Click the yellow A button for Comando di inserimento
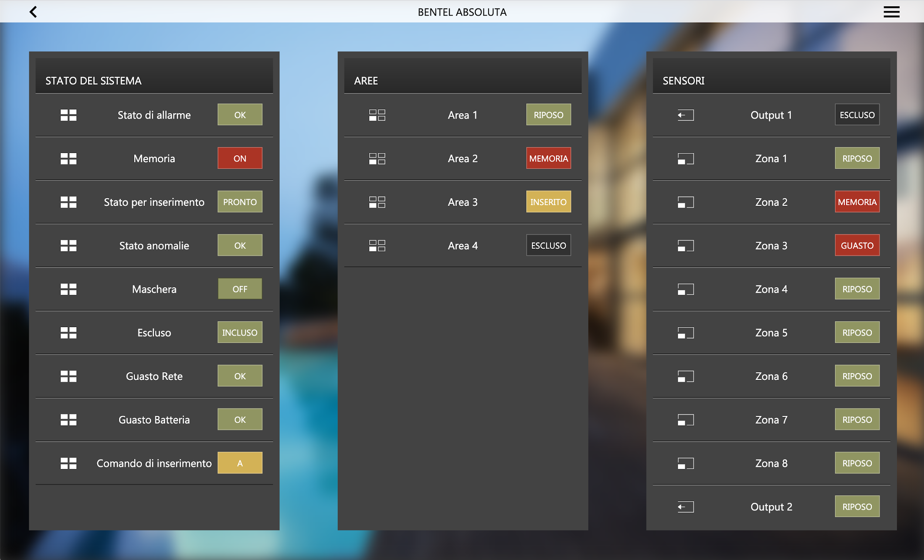The width and height of the screenshot is (924, 560). (240, 463)
